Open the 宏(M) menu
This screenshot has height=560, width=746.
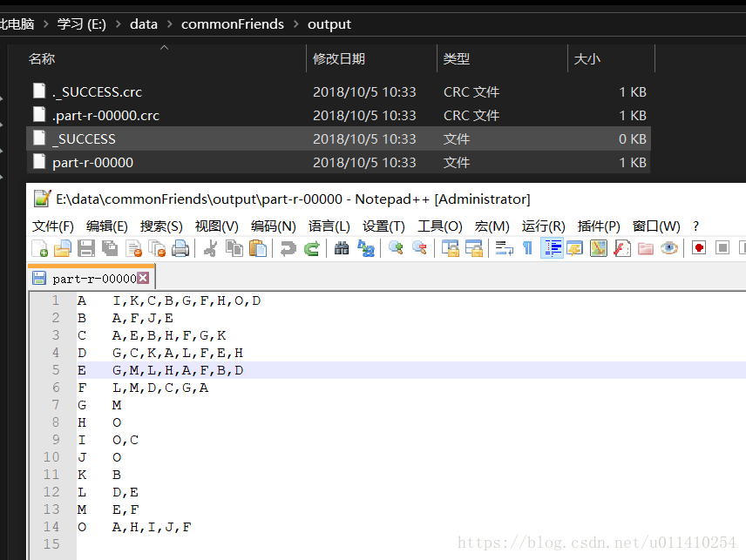(x=492, y=226)
